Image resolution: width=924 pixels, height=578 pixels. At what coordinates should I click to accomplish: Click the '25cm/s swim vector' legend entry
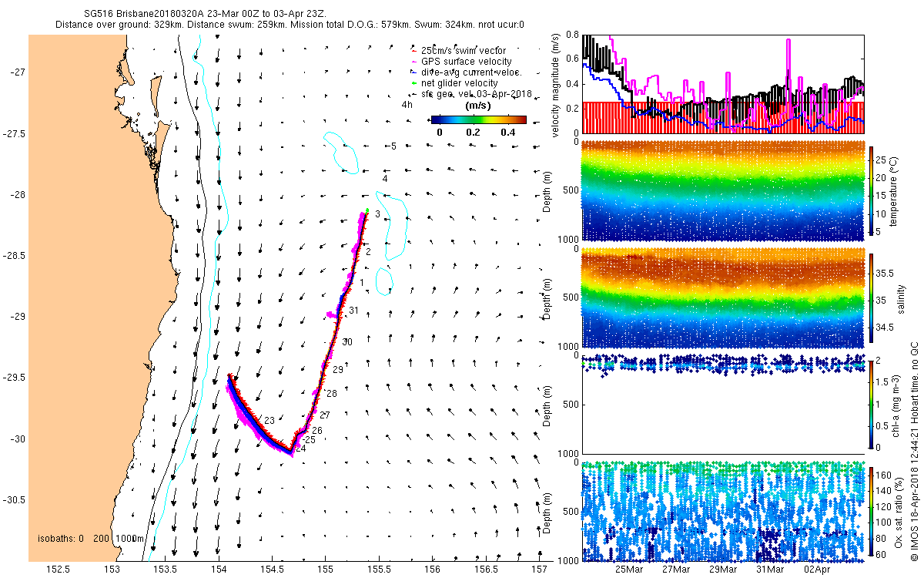[x=463, y=50]
